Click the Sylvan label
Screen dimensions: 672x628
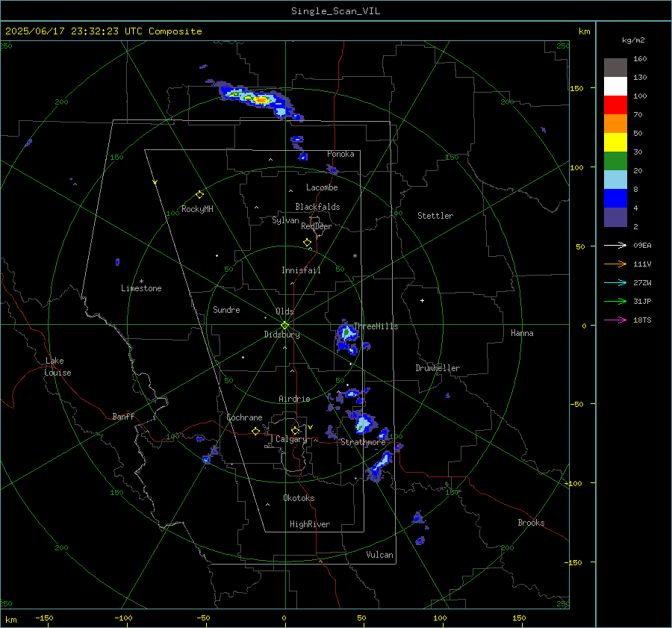pyautogui.click(x=285, y=220)
